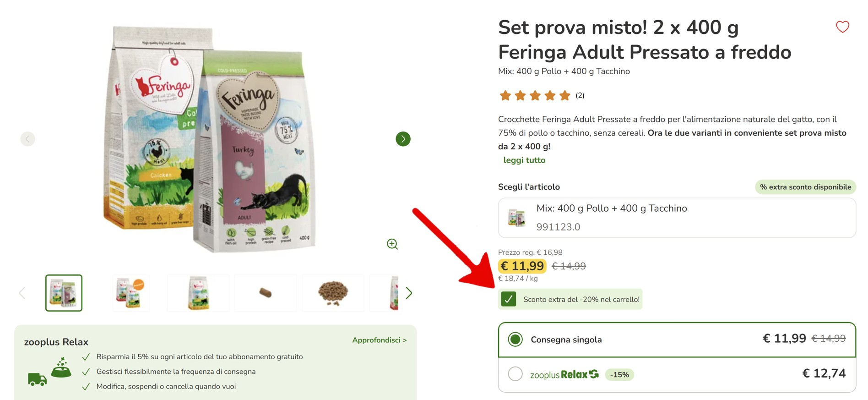Click the five-star rating

(535, 95)
